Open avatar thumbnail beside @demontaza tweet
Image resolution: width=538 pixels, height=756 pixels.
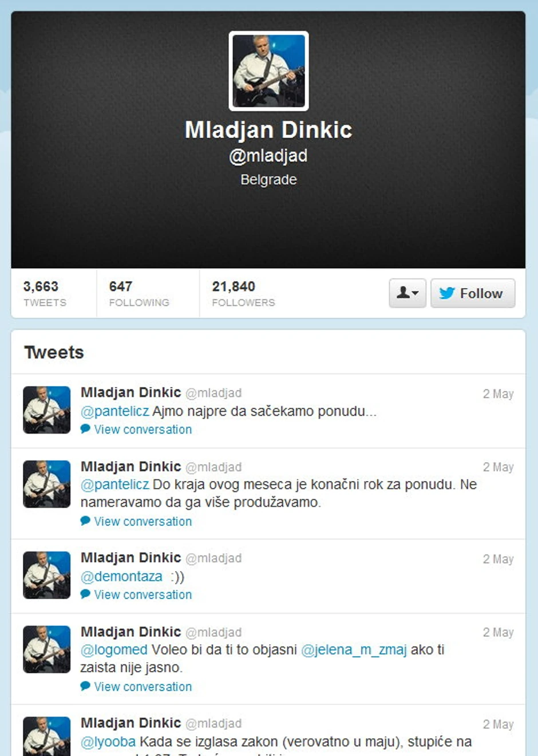47,575
